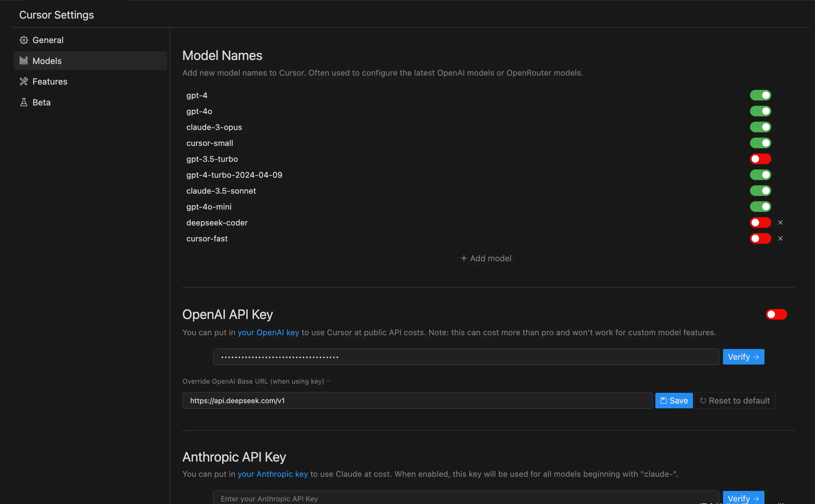
Task: Click the OpenAI base URL field
Action: click(x=417, y=400)
